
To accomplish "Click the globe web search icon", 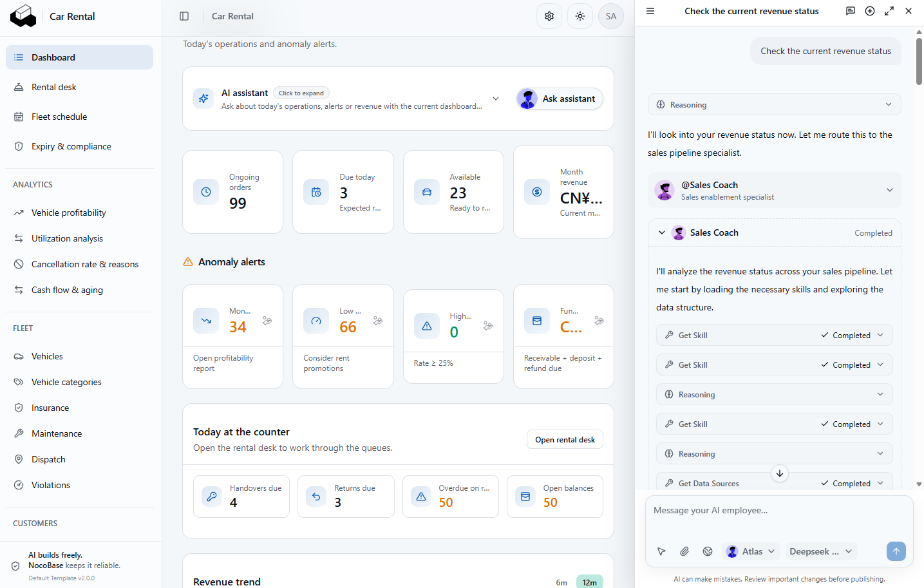I will coord(708,551).
